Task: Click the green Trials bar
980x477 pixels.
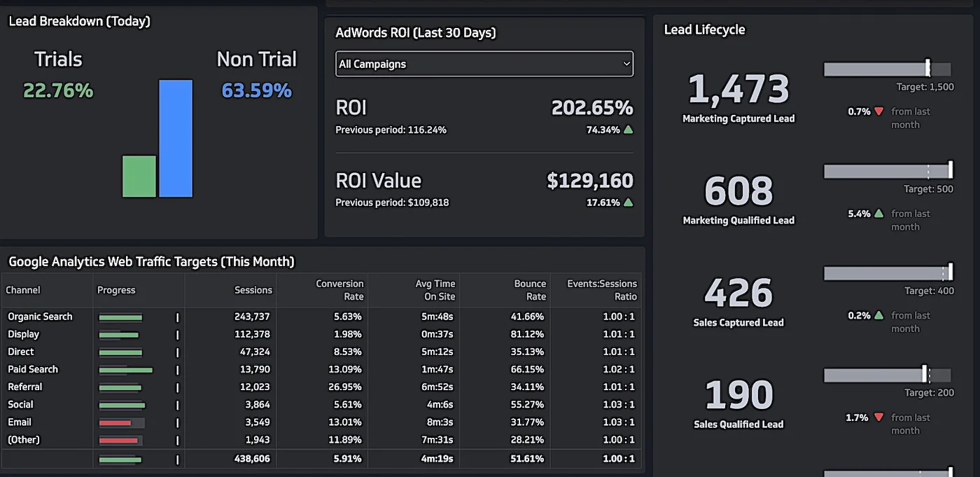Action: (x=139, y=177)
